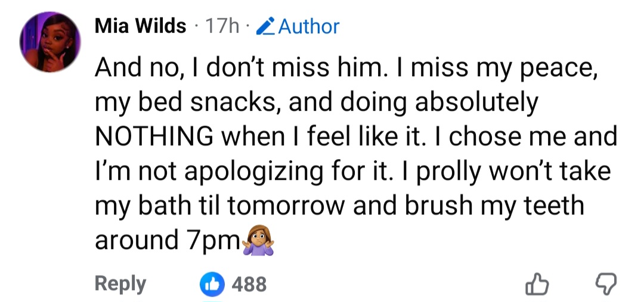Open Mia Wilds' profile picture

coord(49,43)
